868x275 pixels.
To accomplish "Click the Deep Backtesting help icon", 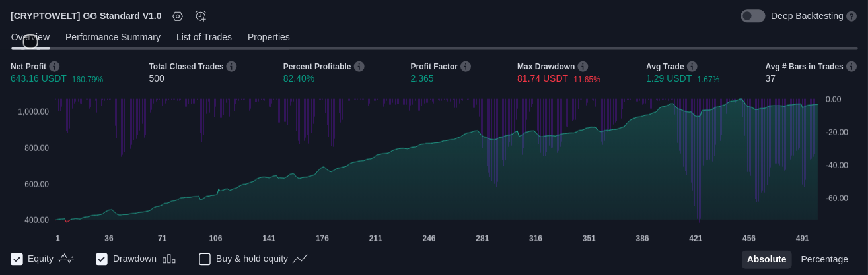I will pos(851,16).
